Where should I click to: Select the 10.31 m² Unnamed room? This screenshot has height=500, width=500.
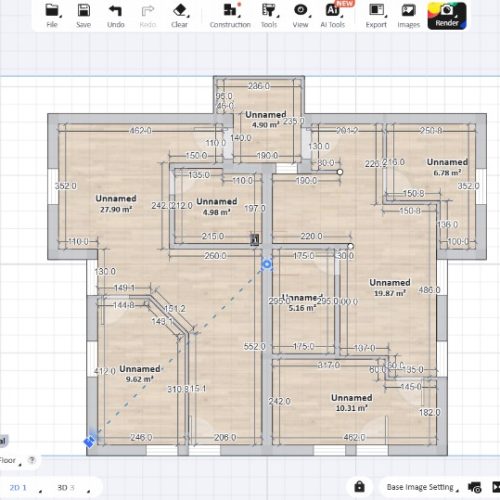click(352, 403)
